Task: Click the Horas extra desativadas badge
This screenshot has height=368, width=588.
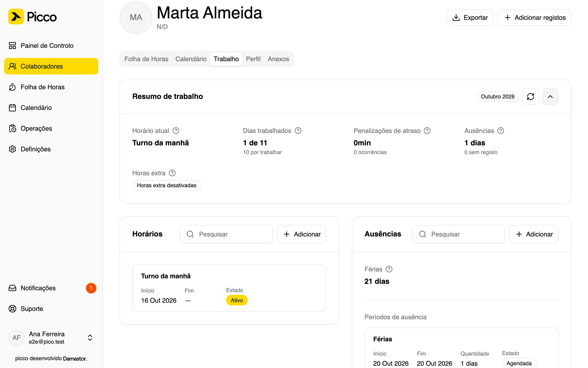Action: coord(167,185)
